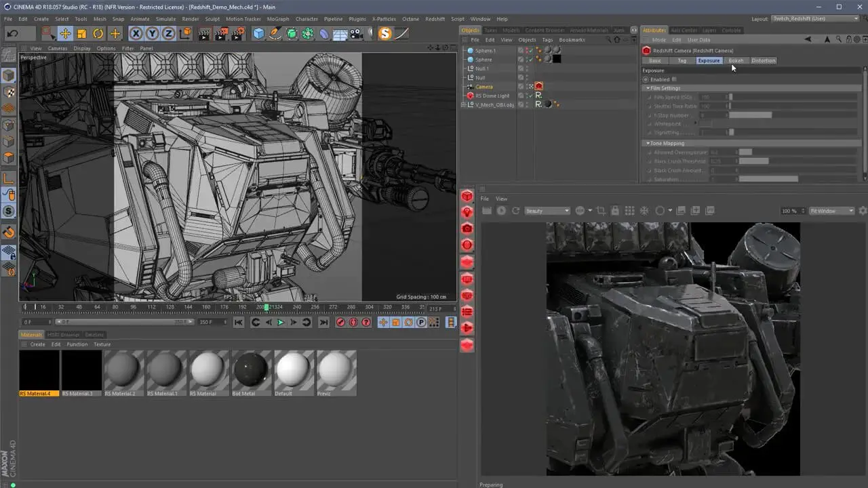Click the Film Speed ISO value field
The image size is (868, 488).
[713, 97]
